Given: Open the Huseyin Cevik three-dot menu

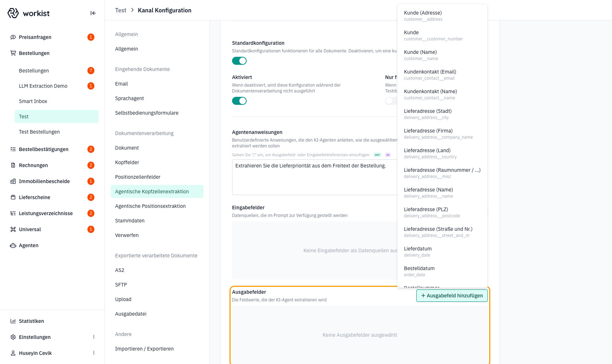Looking at the screenshot, I should pyautogui.click(x=94, y=353).
